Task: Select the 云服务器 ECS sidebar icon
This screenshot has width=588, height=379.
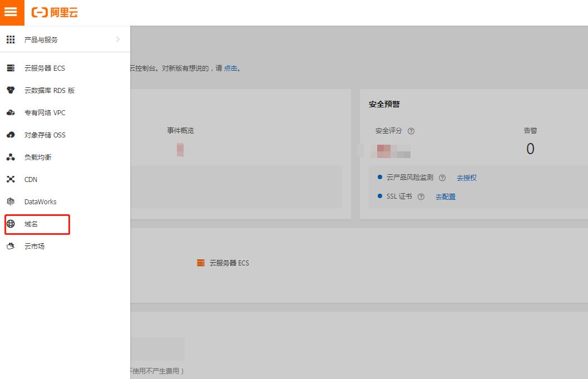Action: [10, 68]
